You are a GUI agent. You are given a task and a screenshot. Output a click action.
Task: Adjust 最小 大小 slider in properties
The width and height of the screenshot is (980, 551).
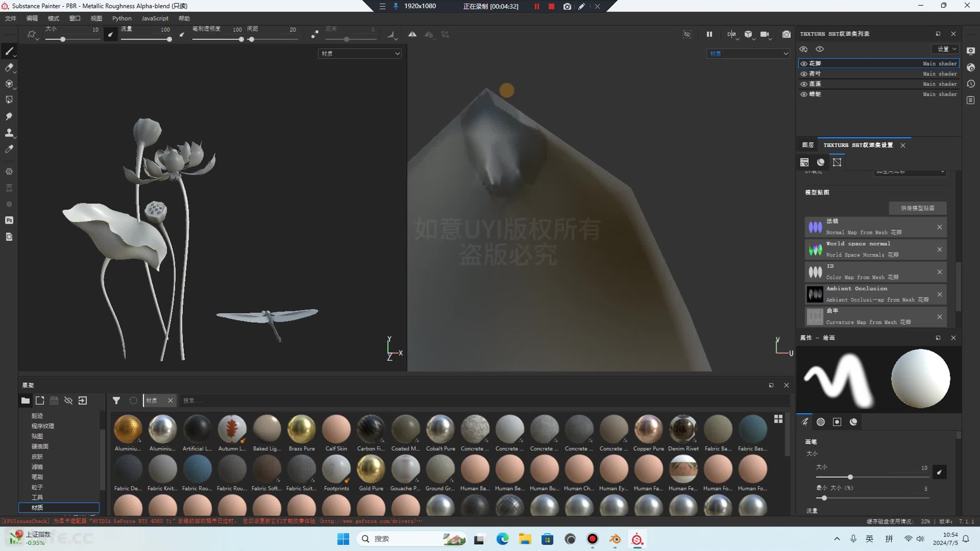[x=872, y=498]
